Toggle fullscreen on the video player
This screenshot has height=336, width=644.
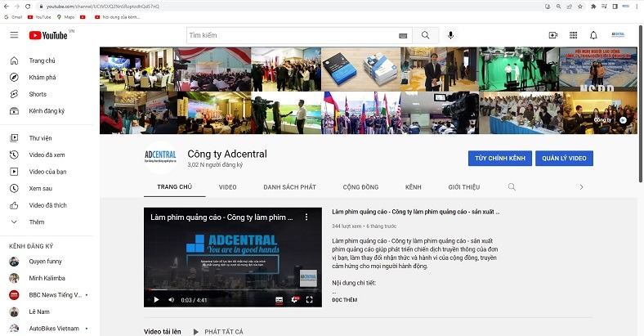point(309,300)
